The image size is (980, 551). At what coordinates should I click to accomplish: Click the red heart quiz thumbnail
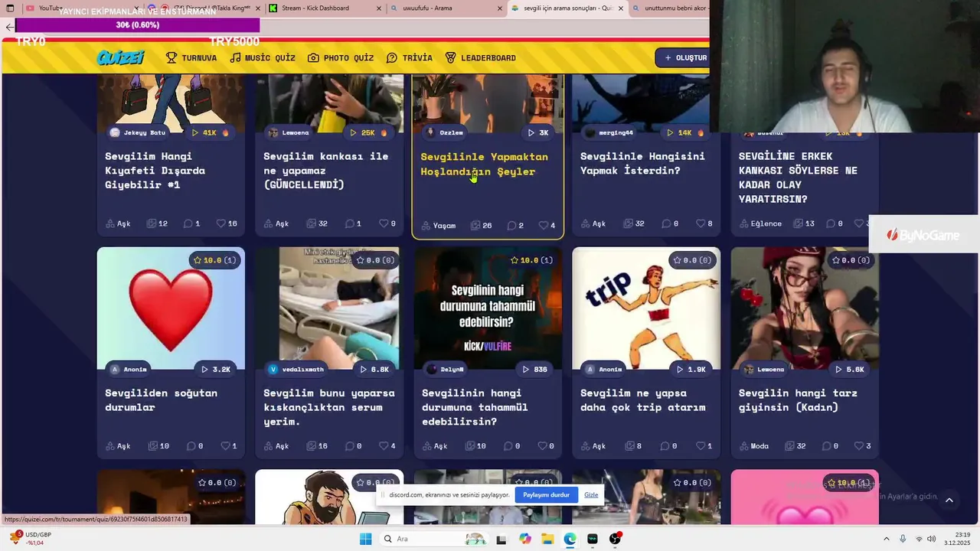point(171,308)
